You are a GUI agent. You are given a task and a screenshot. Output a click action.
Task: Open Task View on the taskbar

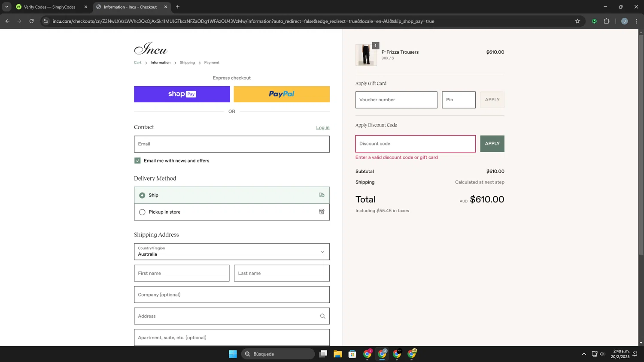(x=323, y=354)
